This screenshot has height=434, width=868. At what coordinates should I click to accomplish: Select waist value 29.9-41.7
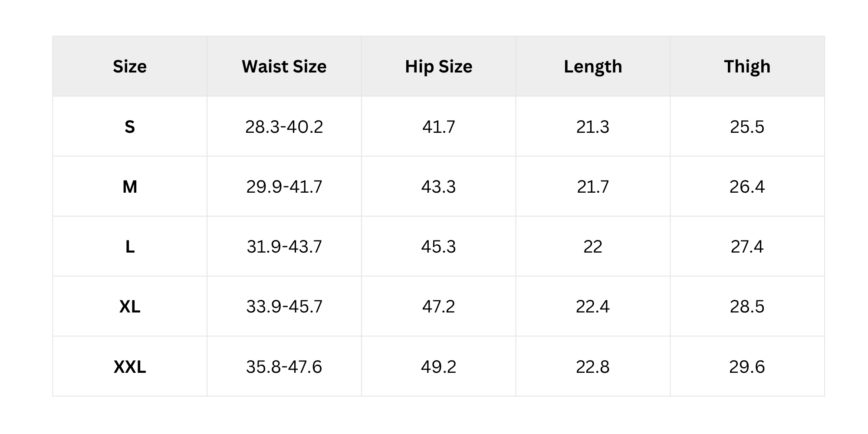click(x=284, y=187)
